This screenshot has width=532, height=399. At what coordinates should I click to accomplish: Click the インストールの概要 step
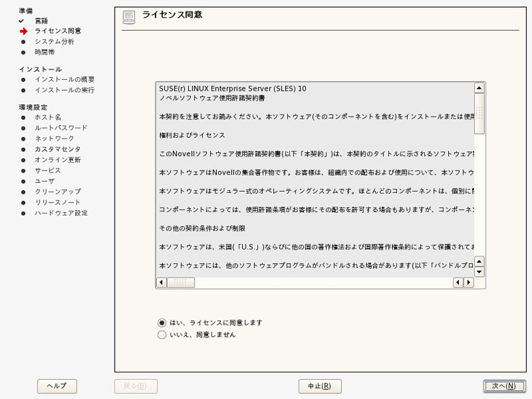tap(65, 80)
